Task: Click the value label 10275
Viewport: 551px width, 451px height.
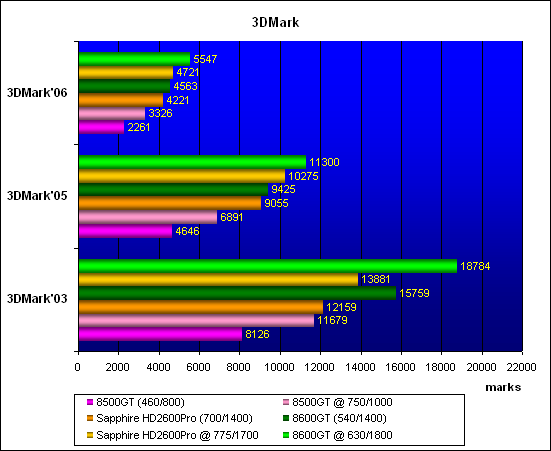Action: 303,176
